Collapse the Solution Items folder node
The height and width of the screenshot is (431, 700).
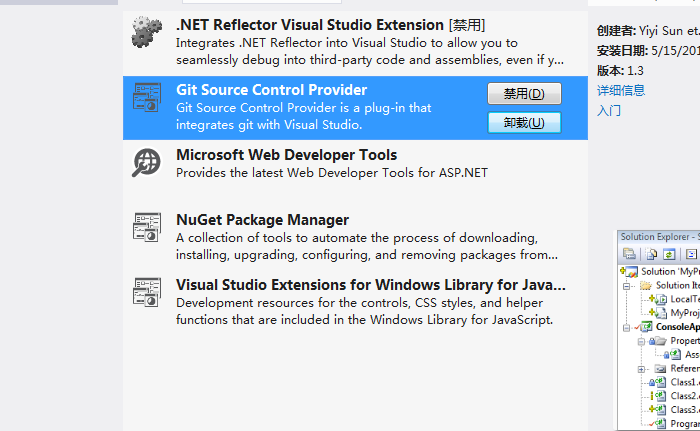pyautogui.click(x=627, y=286)
